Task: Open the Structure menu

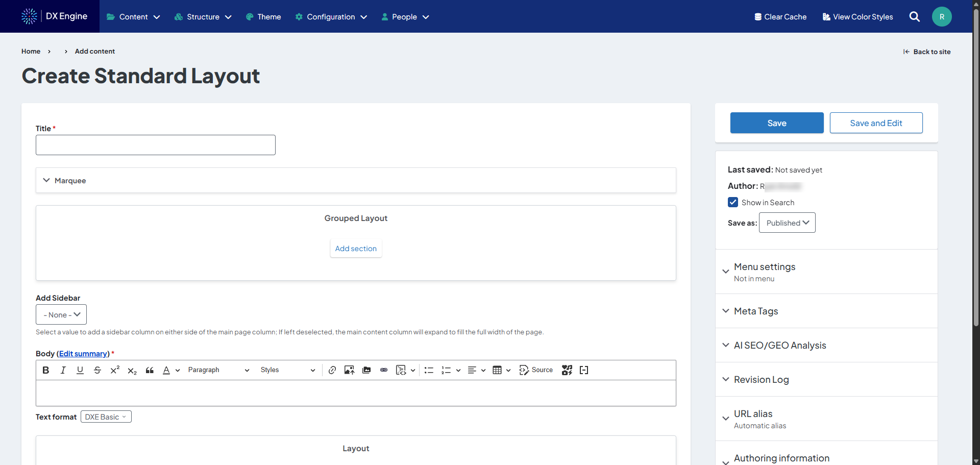Action: [x=203, y=17]
